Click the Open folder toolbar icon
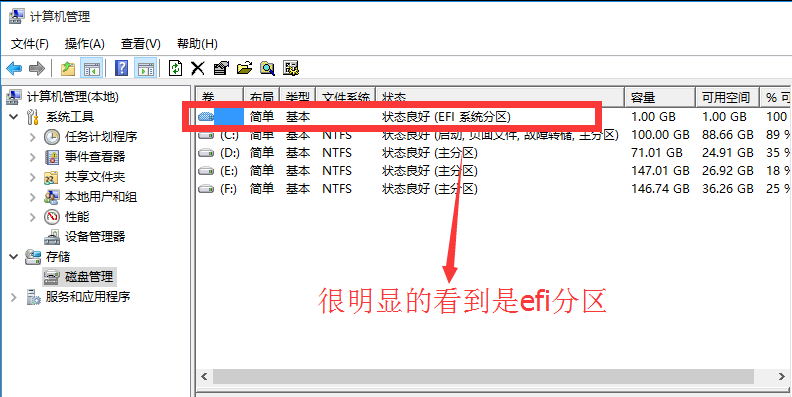This screenshot has height=397, width=792. click(244, 68)
